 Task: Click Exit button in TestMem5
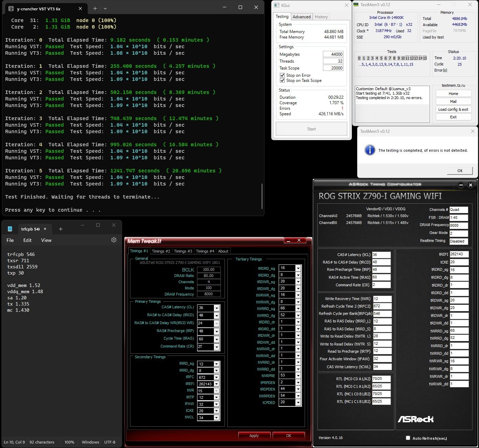tap(453, 117)
